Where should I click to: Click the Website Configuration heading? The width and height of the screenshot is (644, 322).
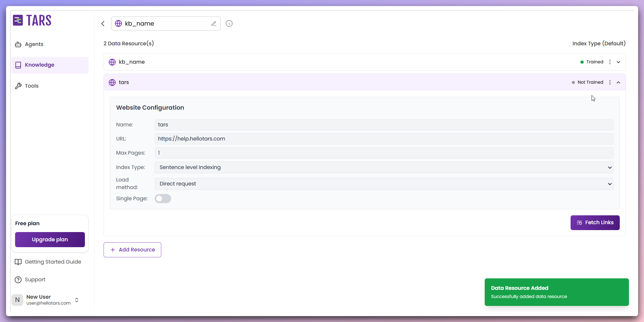tap(150, 108)
